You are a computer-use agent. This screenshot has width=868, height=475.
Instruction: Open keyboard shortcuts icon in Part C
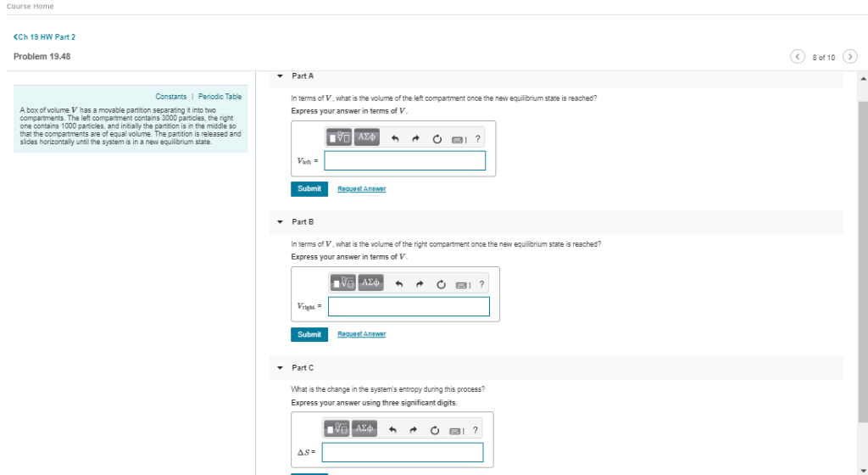tap(457, 431)
